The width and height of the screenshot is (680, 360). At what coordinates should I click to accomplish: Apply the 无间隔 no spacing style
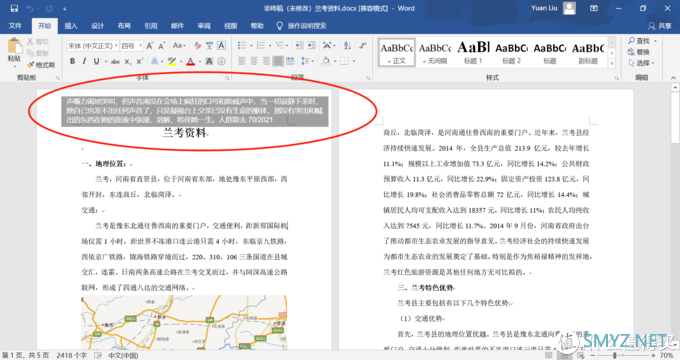435,52
